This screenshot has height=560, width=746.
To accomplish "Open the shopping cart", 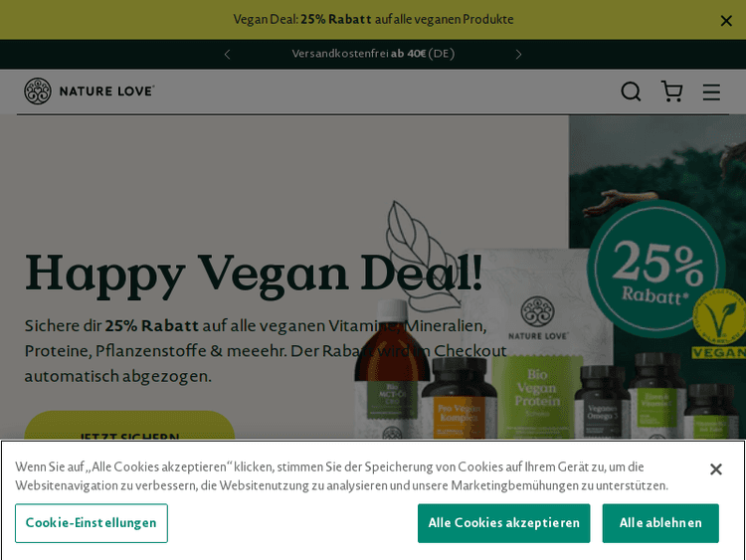I will tap(671, 91).
